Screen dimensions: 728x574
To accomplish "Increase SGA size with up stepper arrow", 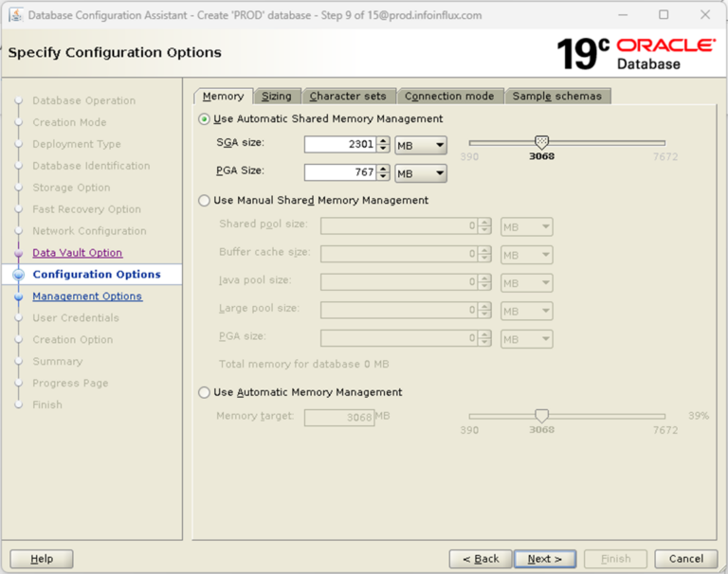I will [x=383, y=141].
